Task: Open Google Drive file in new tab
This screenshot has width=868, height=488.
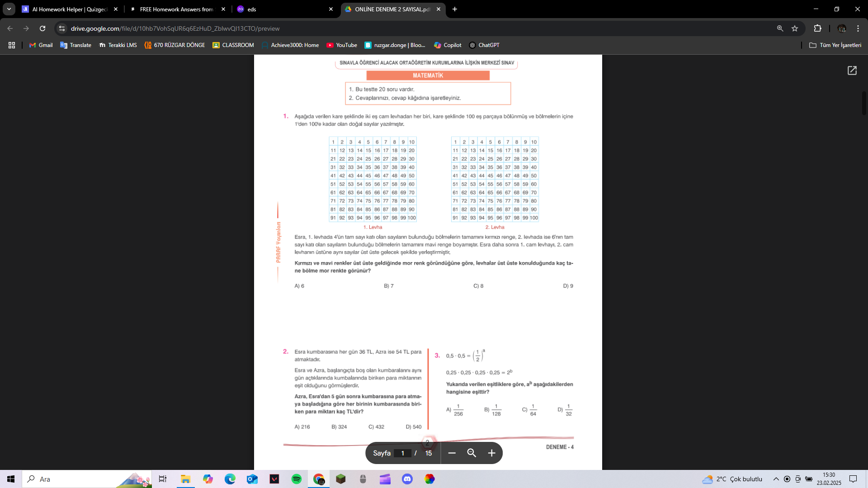Action: tap(853, 70)
